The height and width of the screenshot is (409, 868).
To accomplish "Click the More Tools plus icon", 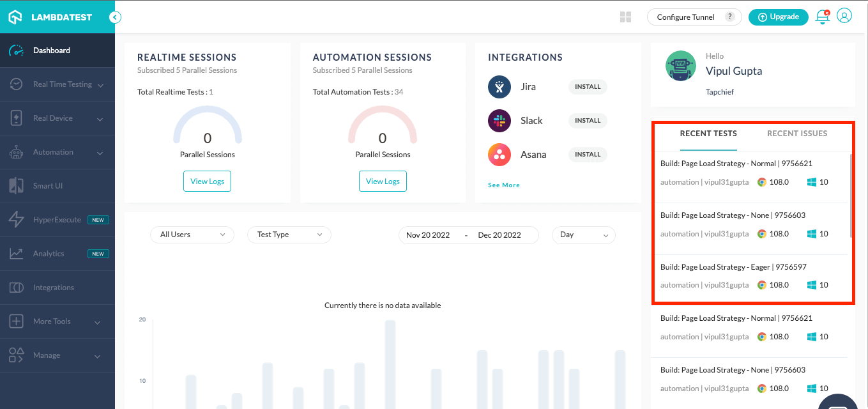I will click(17, 321).
